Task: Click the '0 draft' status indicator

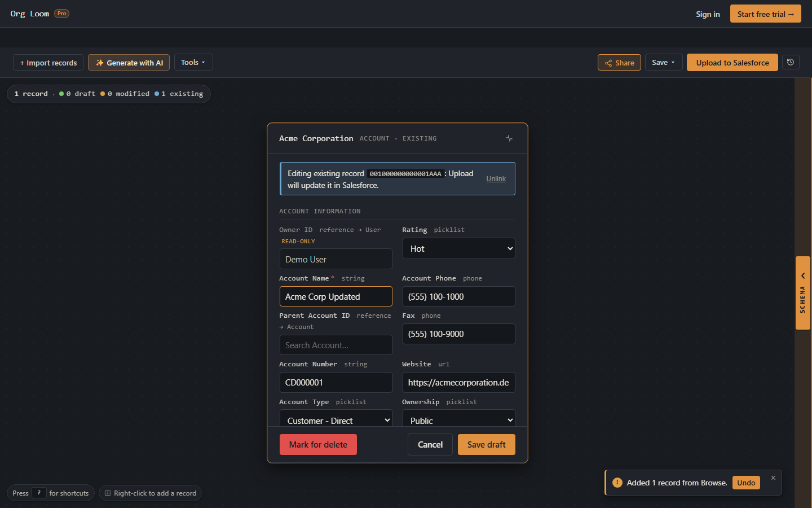Action: [77, 94]
